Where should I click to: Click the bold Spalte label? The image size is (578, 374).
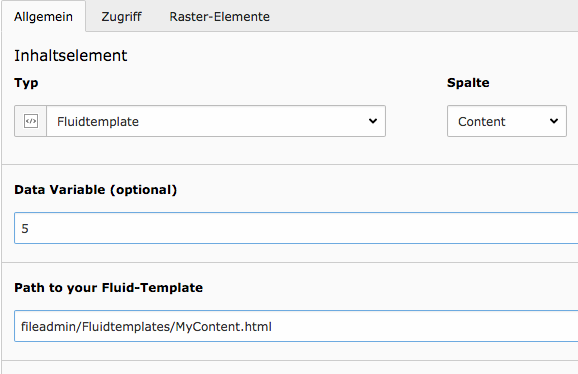click(x=468, y=83)
